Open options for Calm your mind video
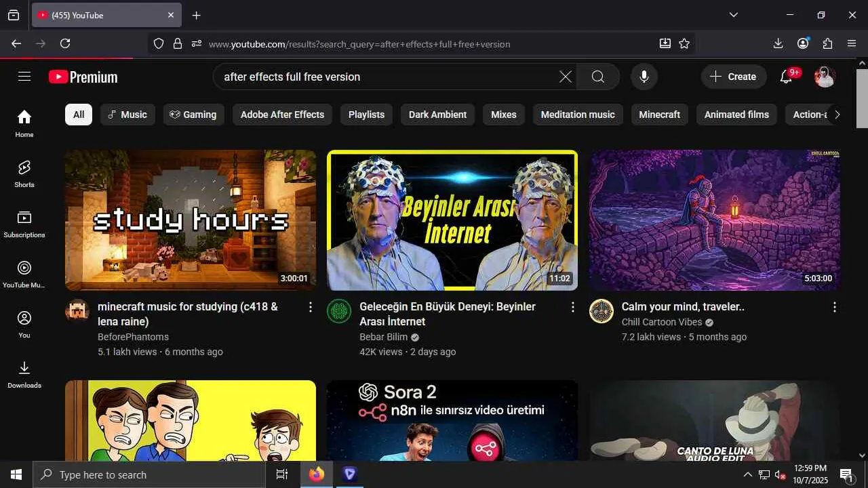 [x=834, y=307]
